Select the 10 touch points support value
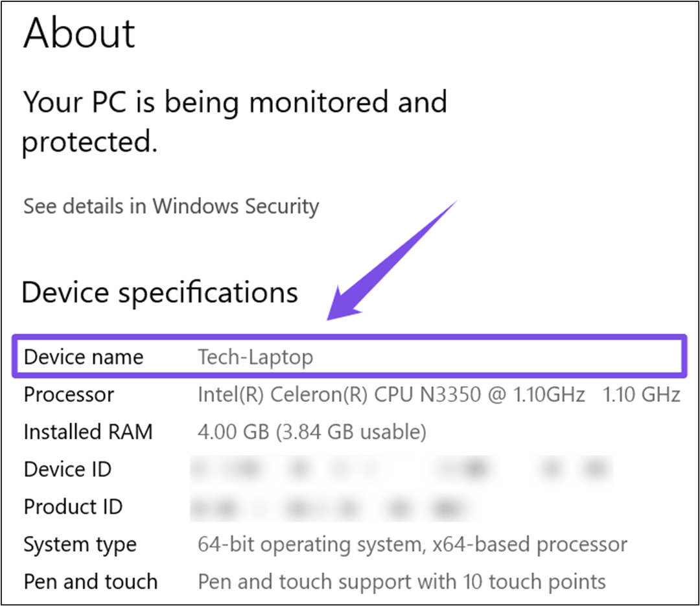Image resolution: width=700 pixels, height=606 pixels. click(402, 581)
